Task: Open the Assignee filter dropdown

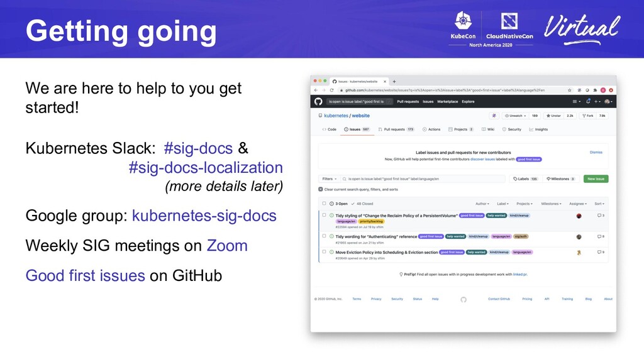Action: click(x=578, y=204)
